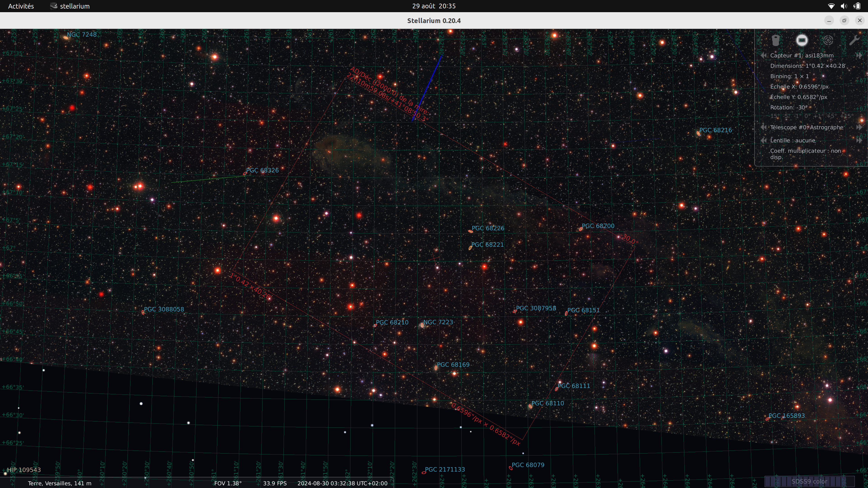Image resolution: width=868 pixels, height=488 pixels.
Task: Open the stellarium application menu in top bar
Action: click(70, 6)
